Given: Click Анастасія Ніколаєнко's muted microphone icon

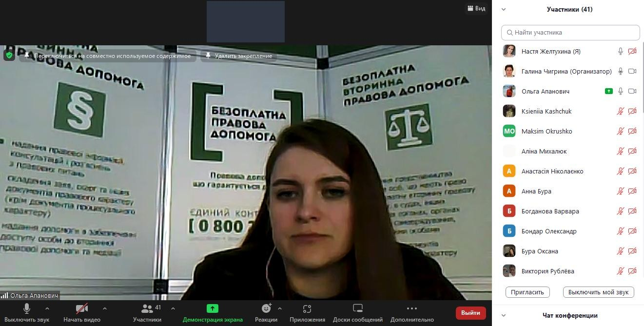Looking at the screenshot, I should (621, 171).
